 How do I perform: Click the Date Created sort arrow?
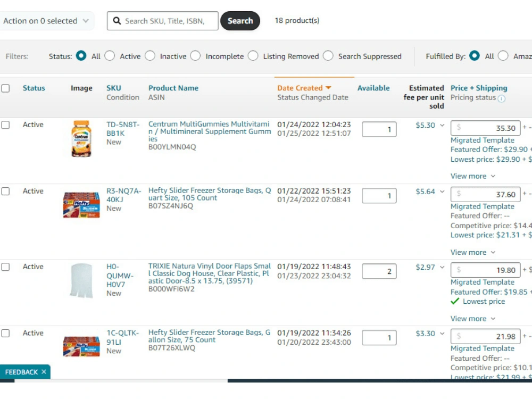click(328, 88)
